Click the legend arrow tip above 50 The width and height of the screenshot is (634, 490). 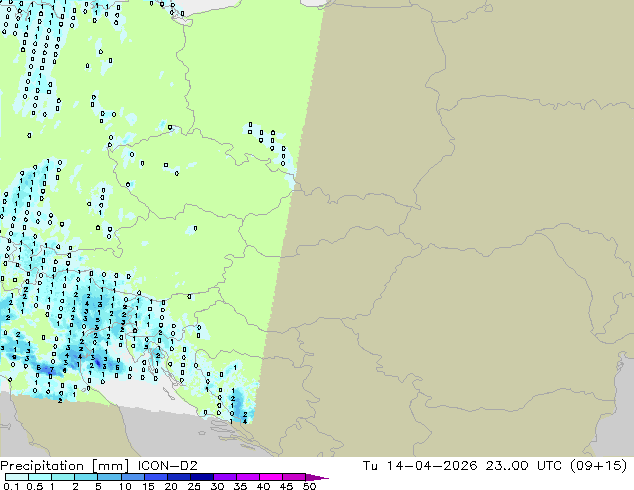click(317, 477)
